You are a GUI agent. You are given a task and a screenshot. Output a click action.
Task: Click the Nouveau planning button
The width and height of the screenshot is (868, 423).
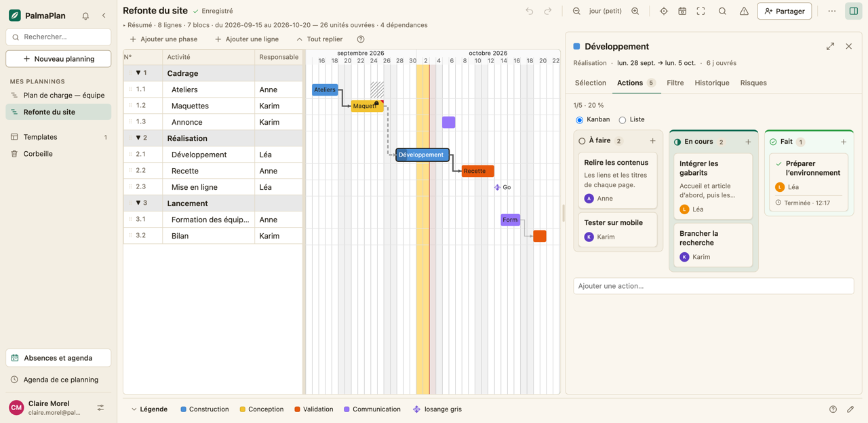[58, 59]
